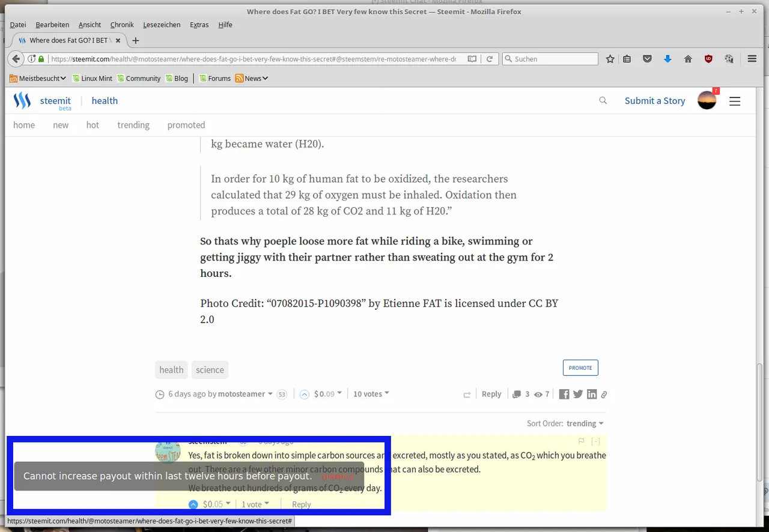Upvote the steemstem comment

click(x=193, y=504)
